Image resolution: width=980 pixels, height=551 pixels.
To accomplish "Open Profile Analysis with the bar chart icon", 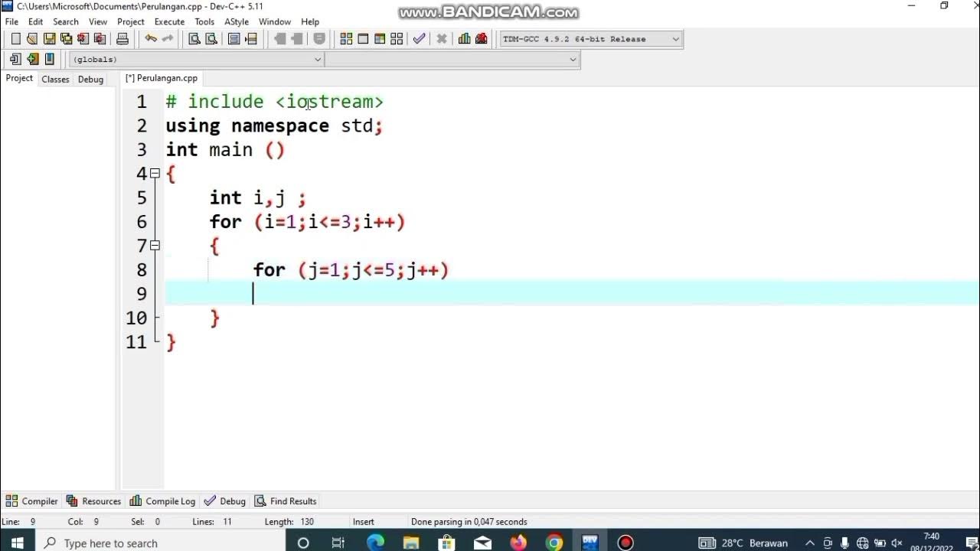I will (x=465, y=39).
